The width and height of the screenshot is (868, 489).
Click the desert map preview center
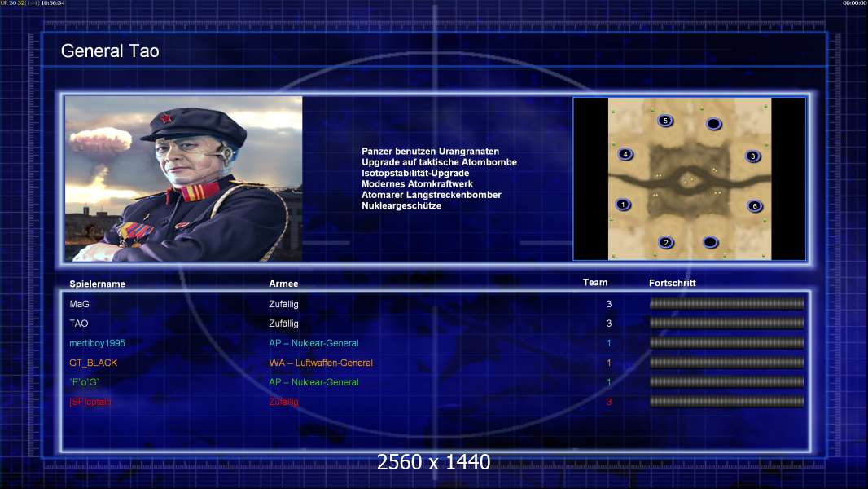[689, 178]
